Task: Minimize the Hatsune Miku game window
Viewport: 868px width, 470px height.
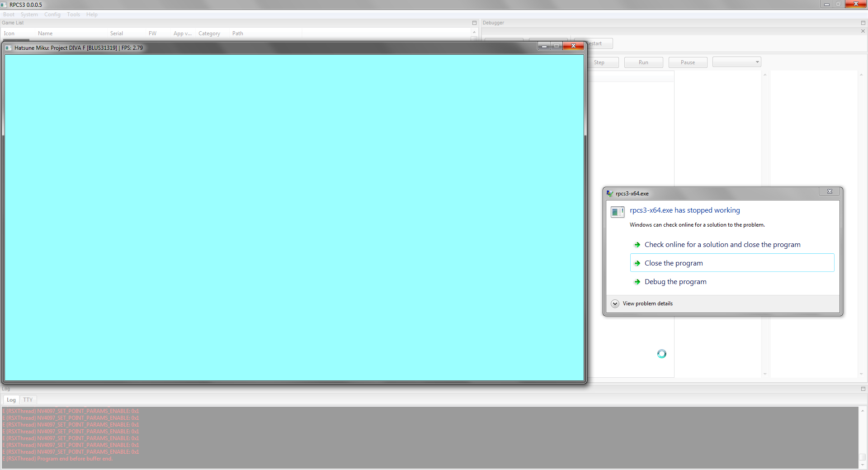Action: (544, 46)
